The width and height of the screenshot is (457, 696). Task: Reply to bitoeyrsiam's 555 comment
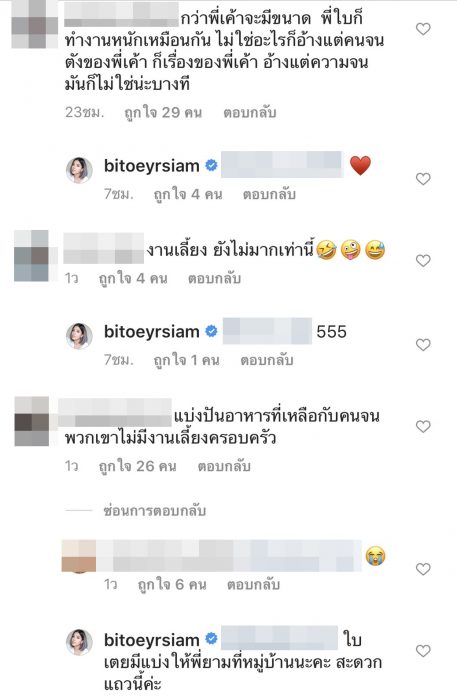pyautogui.click(x=267, y=360)
